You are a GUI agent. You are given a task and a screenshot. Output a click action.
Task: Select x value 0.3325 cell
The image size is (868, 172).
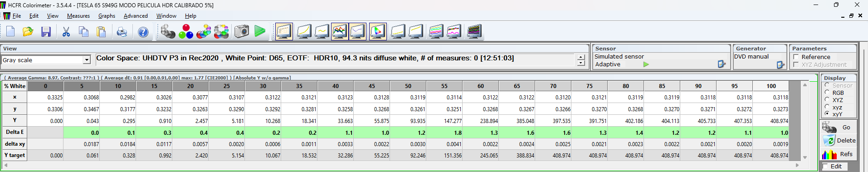point(45,97)
